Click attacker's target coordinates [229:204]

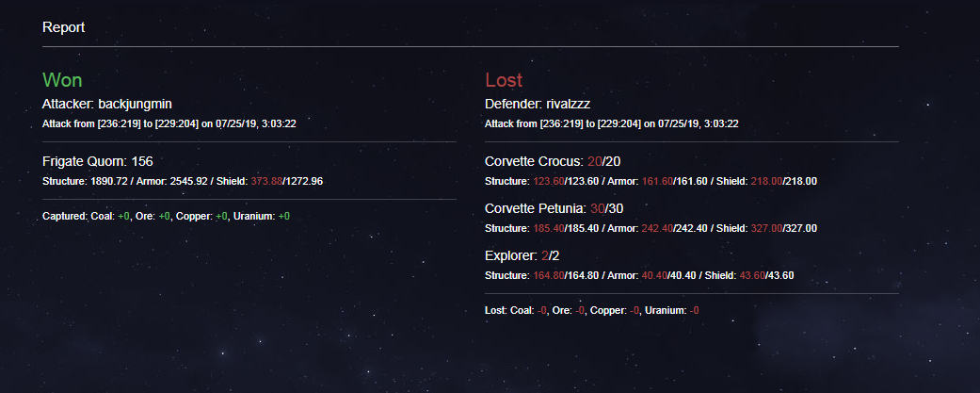tap(177, 123)
